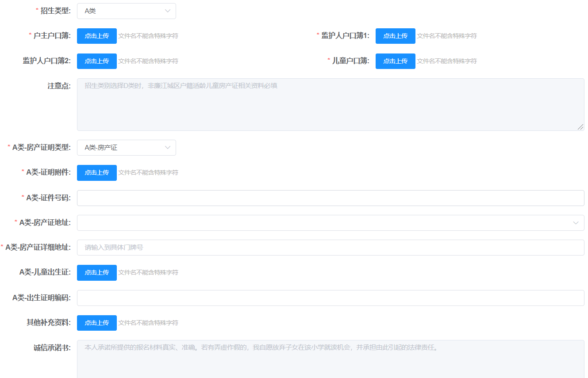Viewport: 588px width, 378px height.
Task: Click 点击上传 for A类-证明附件
Action: point(97,172)
